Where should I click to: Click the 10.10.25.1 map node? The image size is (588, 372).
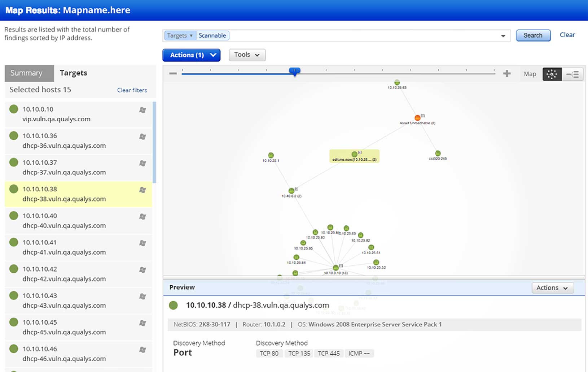[x=271, y=155]
